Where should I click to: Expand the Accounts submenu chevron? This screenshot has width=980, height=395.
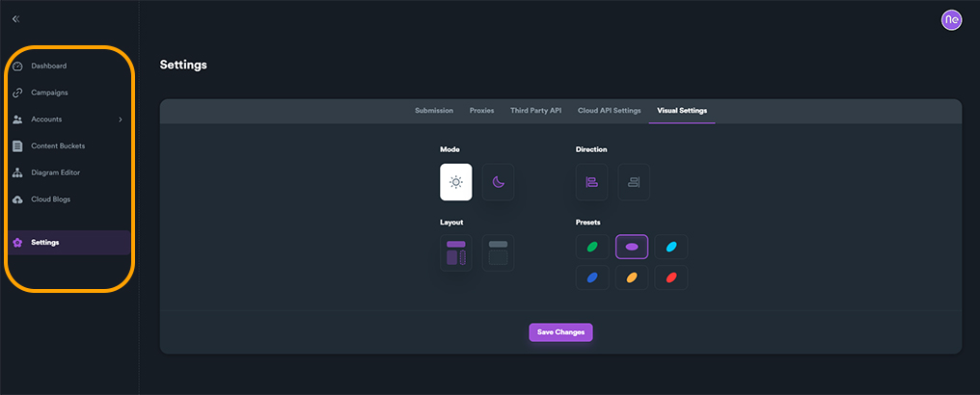point(120,119)
